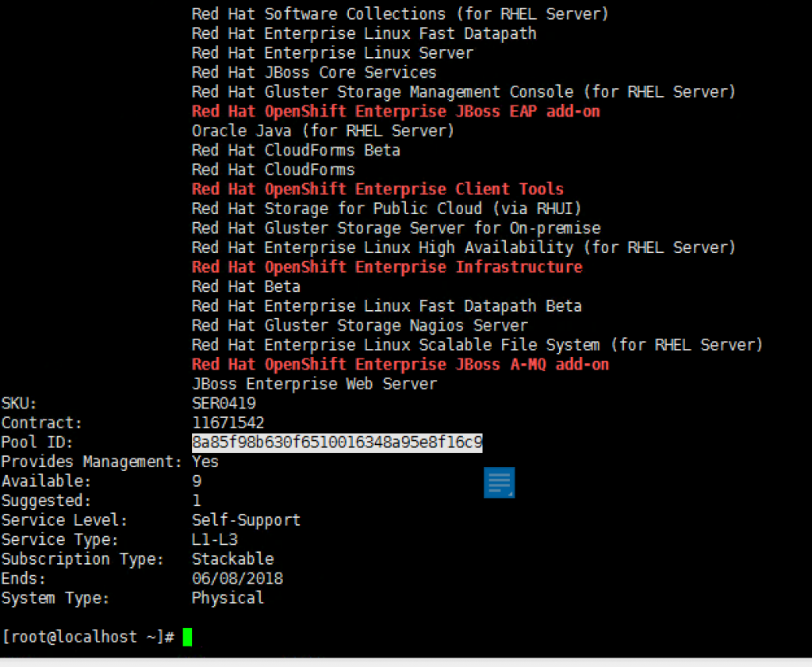Click the 'Red Hat CloudForms Beta' line
This screenshot has width=812, height=667.
(x=296, y=150)
